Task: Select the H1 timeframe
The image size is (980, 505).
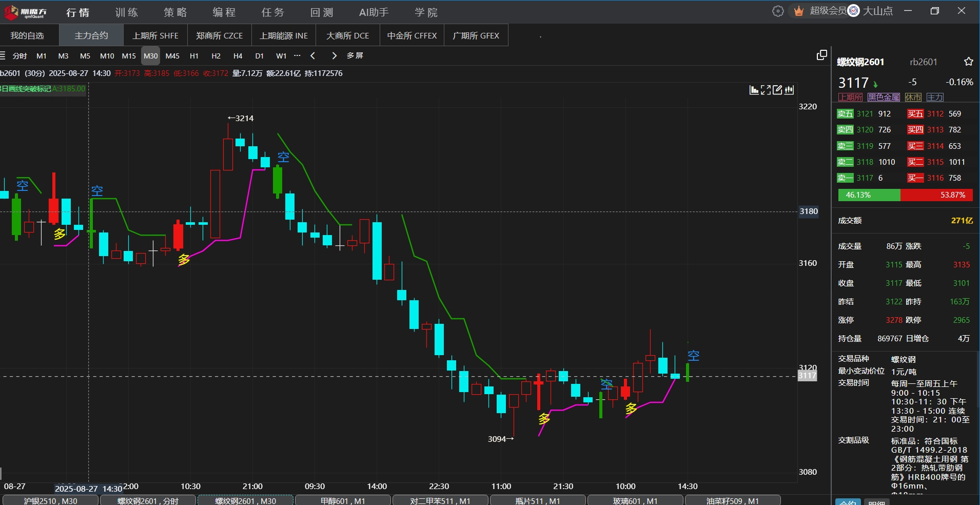Action: tap(194, 56)
